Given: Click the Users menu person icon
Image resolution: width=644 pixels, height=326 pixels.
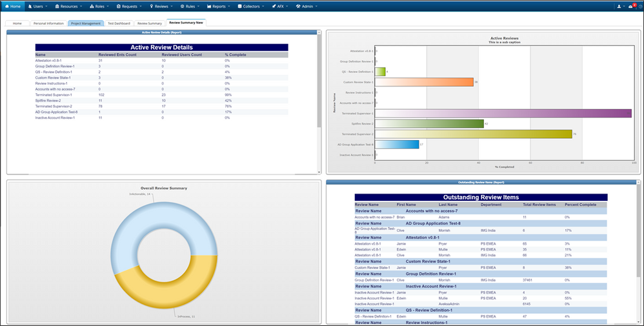Looking at the screenshot, I should click(x=31, y=6).
